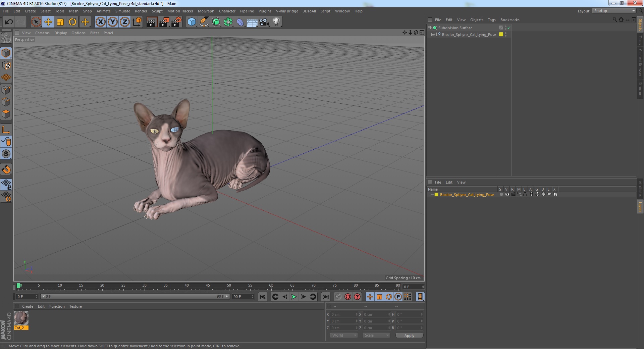Image resolution: width=644 pixels, height=349 pixels.
Task: Open the Scale mode dropdown
Action: (376, 335)
